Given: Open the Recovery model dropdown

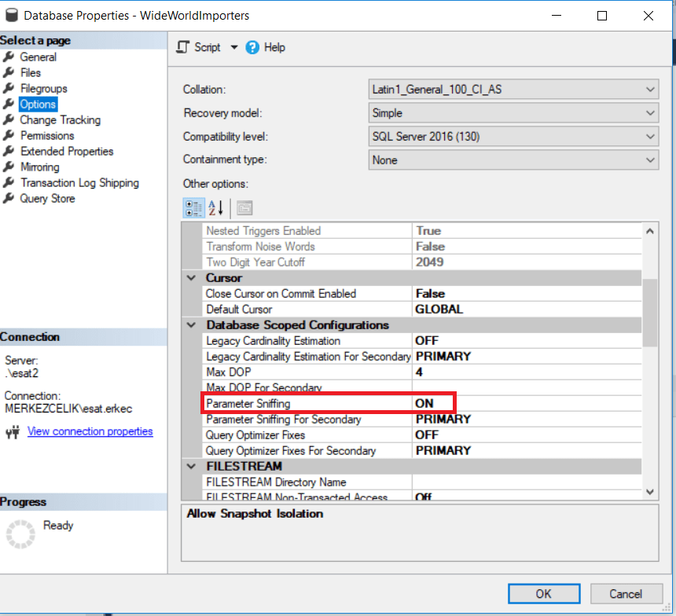Looking at the screenshot, I should pos(513,113).
